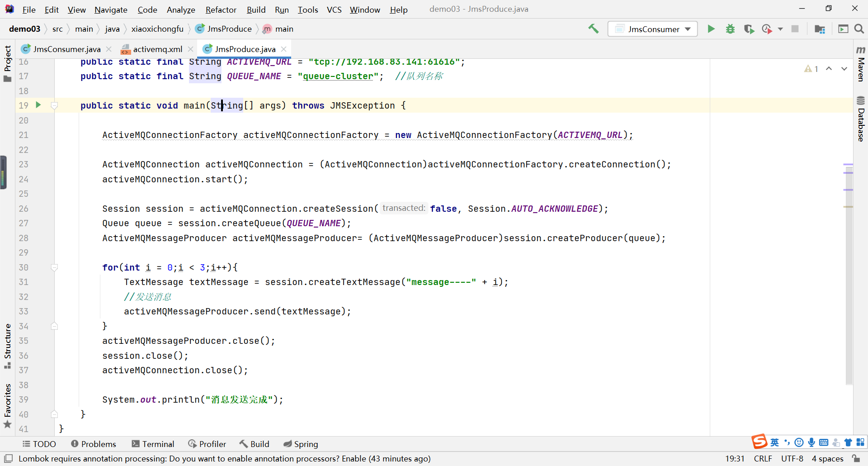Close the JmsConsumer.java tab
The height and width of the screenshot is (466, 868).
pyautogui.click(x=108, y=49)
